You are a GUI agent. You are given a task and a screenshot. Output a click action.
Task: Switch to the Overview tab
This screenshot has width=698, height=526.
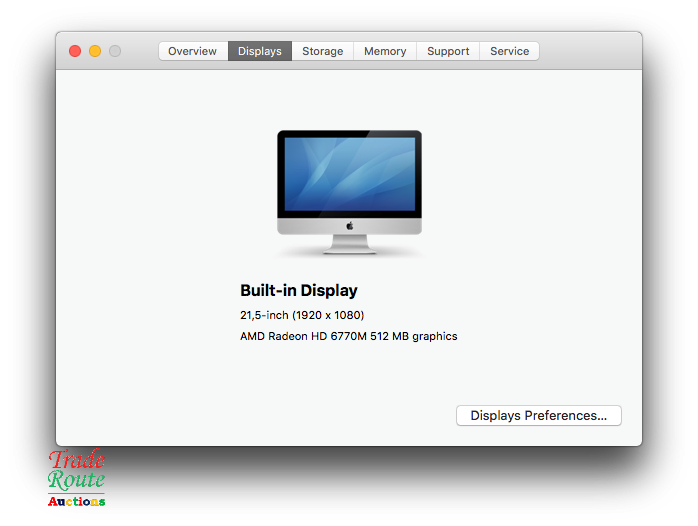(193, 51)
